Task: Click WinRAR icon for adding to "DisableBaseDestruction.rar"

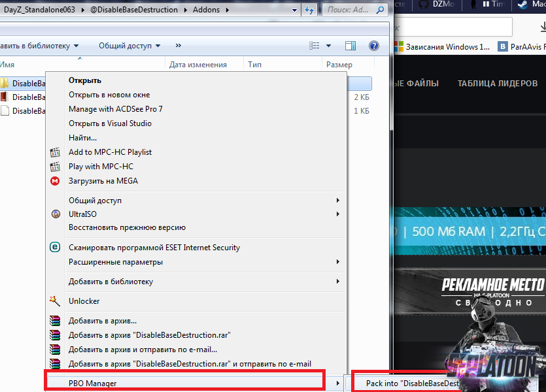Action: pyautogui.click(x=55, y=335)
